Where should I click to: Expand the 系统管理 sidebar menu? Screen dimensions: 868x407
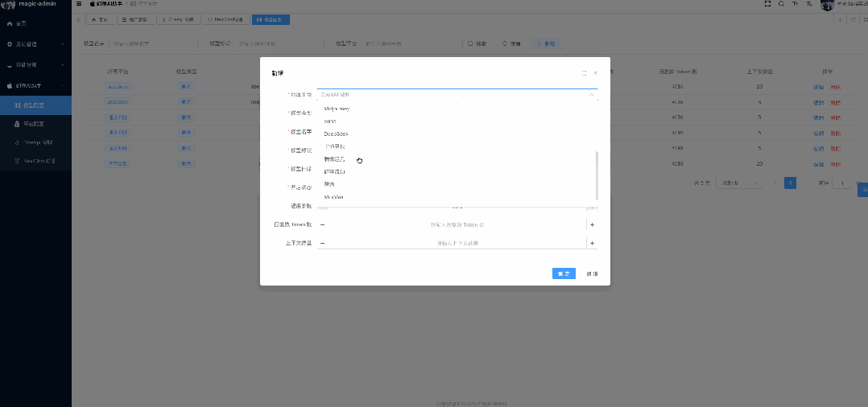[x=35, y=44]
